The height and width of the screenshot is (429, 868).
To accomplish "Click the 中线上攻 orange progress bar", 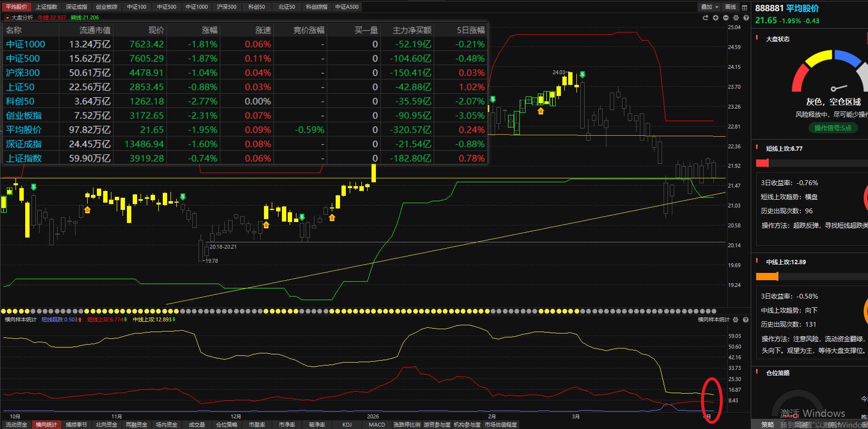I will [767, 276].
